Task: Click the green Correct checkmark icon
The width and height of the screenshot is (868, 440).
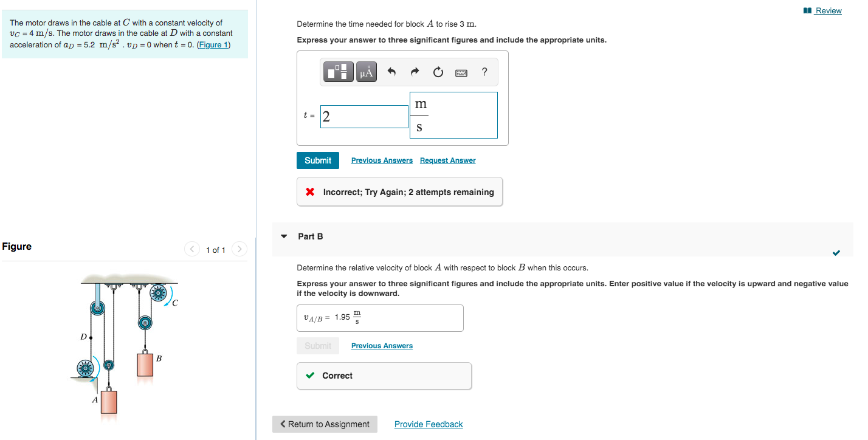Action: [x=309, y=376]
